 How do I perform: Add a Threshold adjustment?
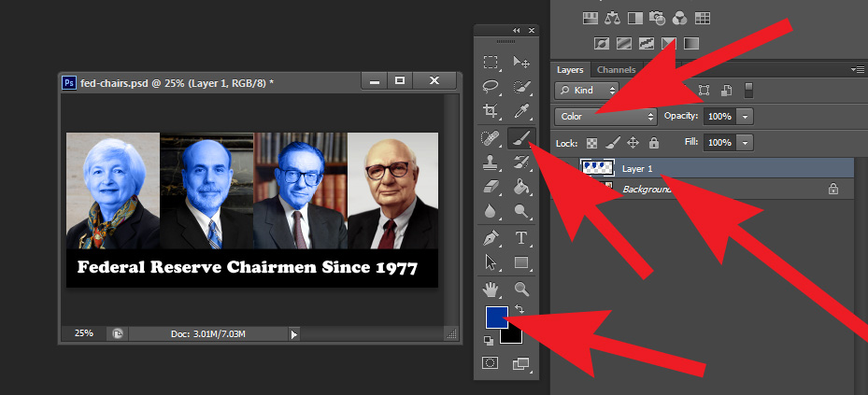click(646, 43)
